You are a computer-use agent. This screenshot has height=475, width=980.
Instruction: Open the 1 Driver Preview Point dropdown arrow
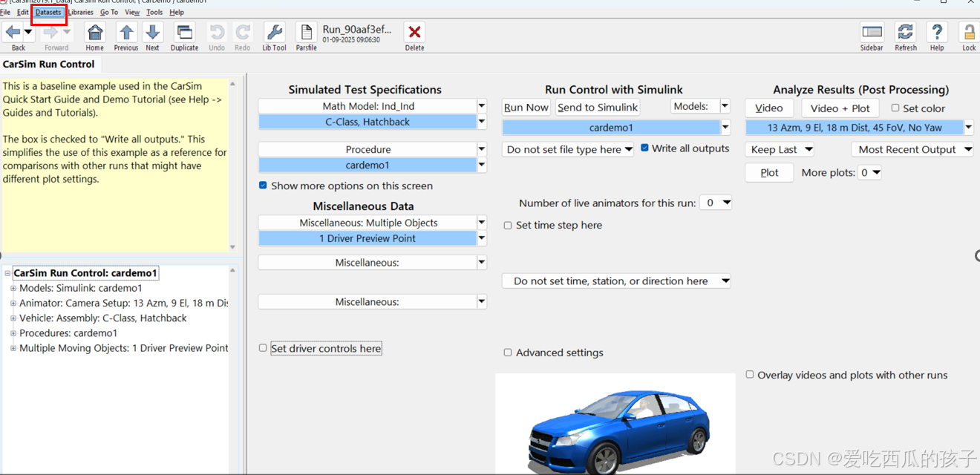[482, 239]
